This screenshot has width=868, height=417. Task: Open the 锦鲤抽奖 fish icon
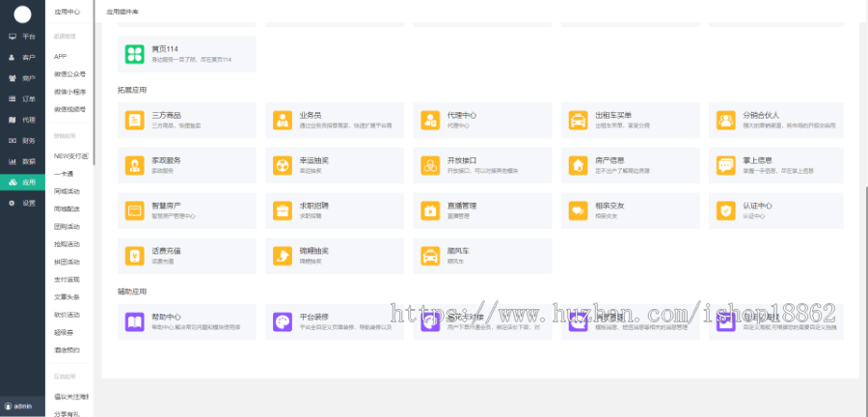point(283,256)
